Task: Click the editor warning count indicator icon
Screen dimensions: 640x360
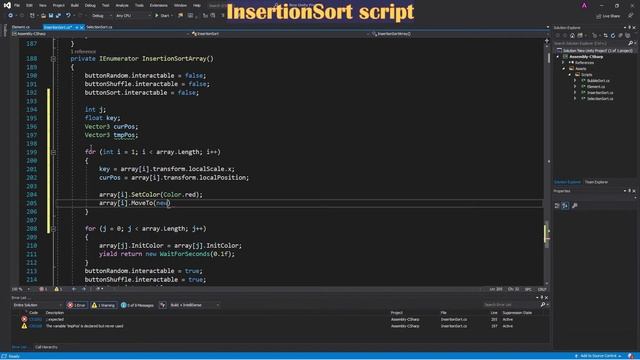Action: click(x=58, y=289)
